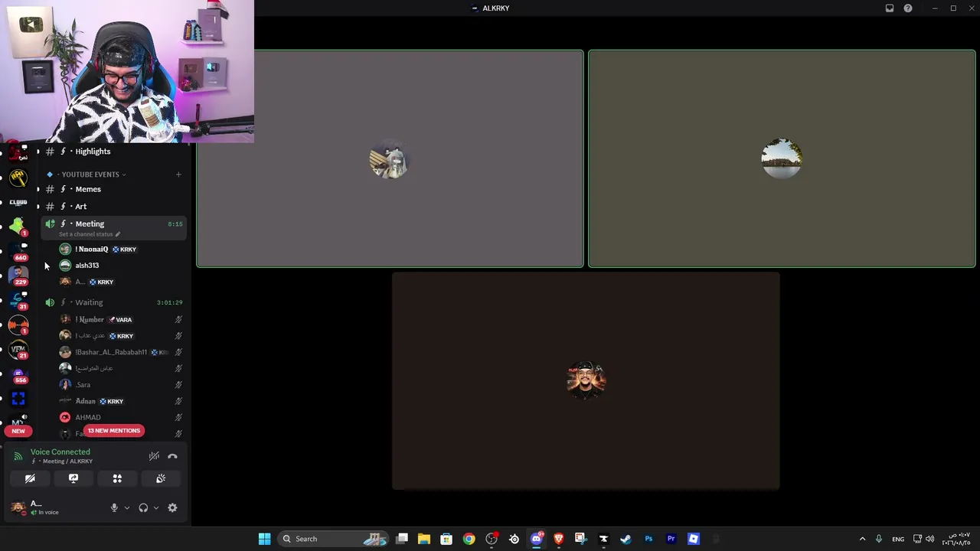
Task: Open the server with 229 notifications
Action: click(18, 275)
